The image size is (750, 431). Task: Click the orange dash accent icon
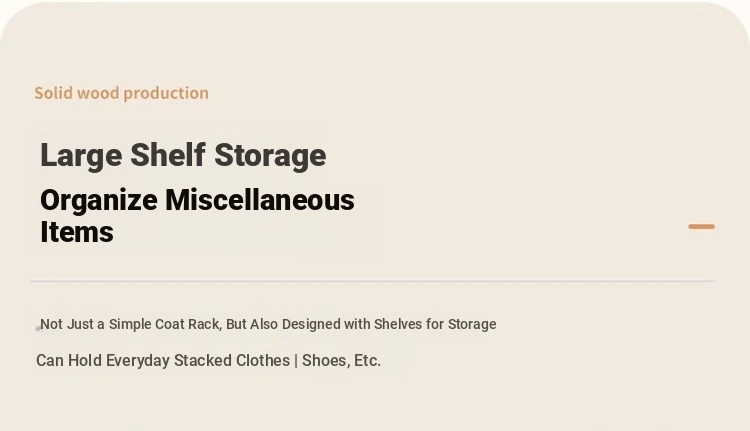click(x=701, y=227)
